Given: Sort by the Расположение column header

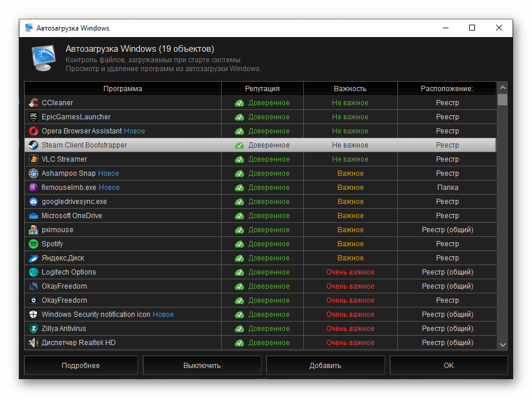Looking at the screenshot, I should coord(447,89).
